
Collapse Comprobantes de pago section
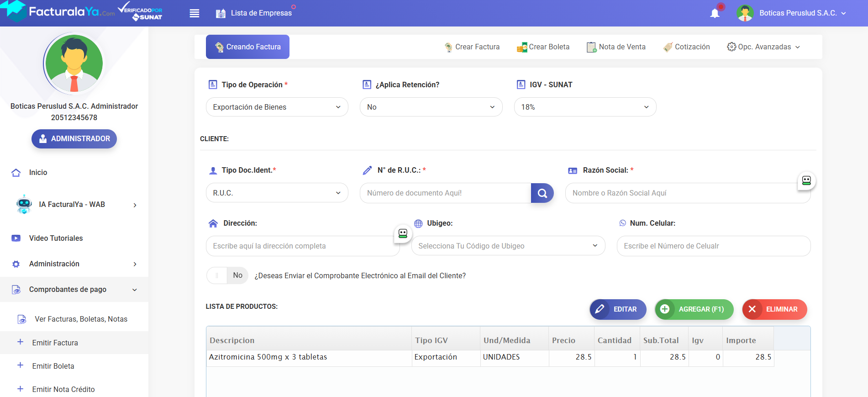(x=135, y=290)
